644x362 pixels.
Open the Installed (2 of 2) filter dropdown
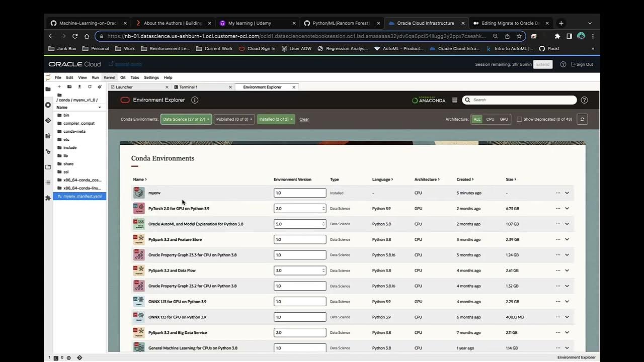tap(276, 119)
